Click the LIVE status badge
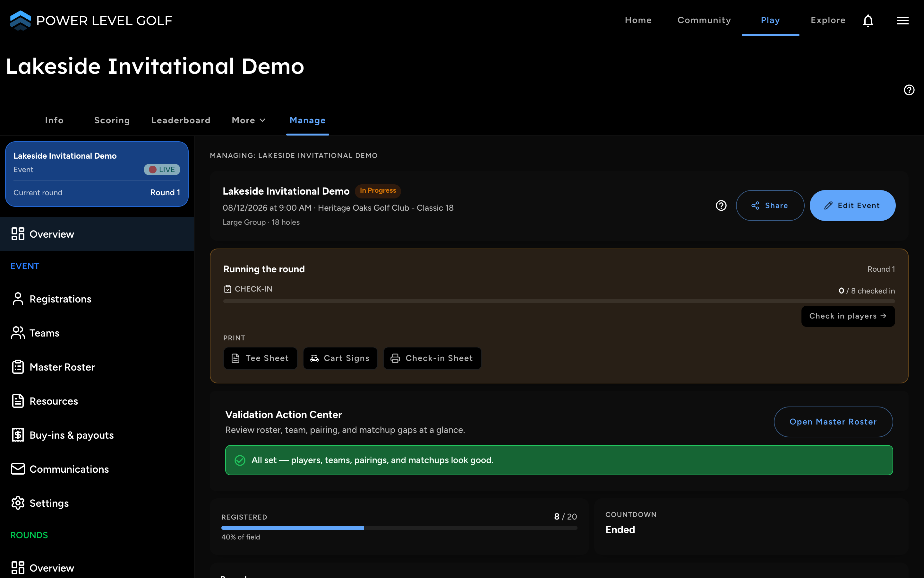924x578 pixels. tap(162, 170)
